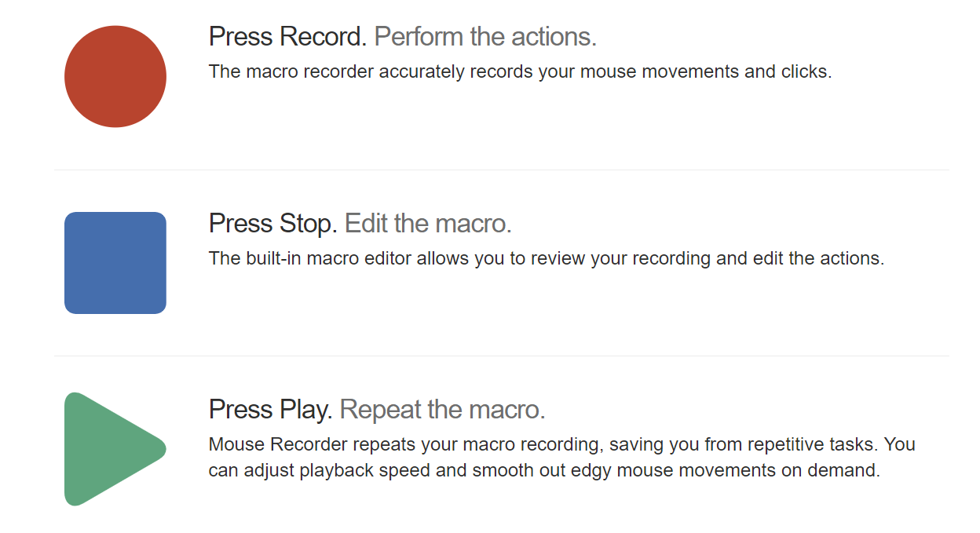Click the green Play triangle icon
Screen dimensions: 980x533
pos(115,449)
